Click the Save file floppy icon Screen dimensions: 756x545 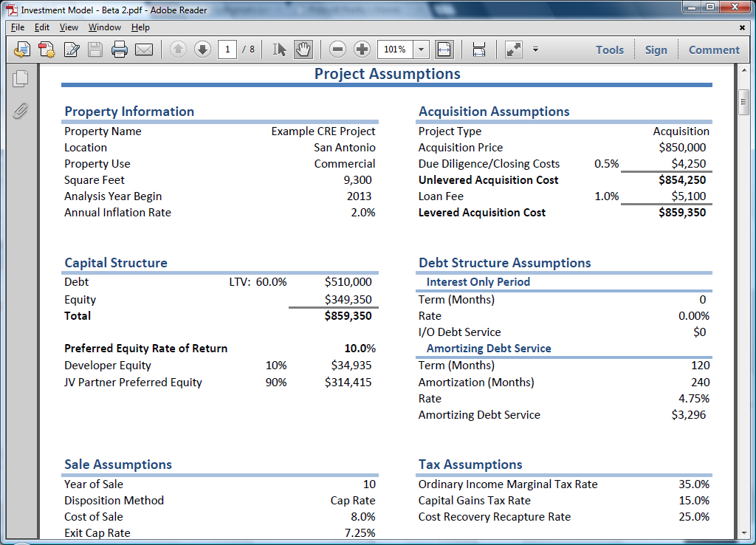click(x=95, y=49)
